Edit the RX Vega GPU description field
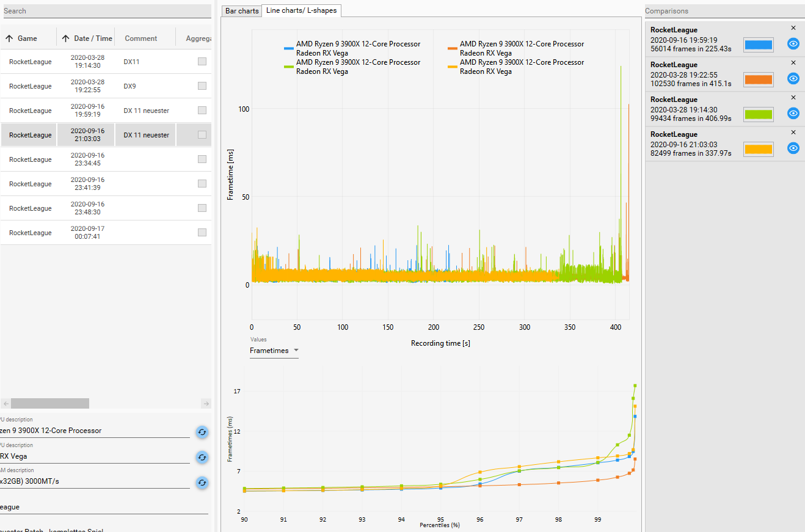This screenshot has height=532, width=805. coord(95,456)
